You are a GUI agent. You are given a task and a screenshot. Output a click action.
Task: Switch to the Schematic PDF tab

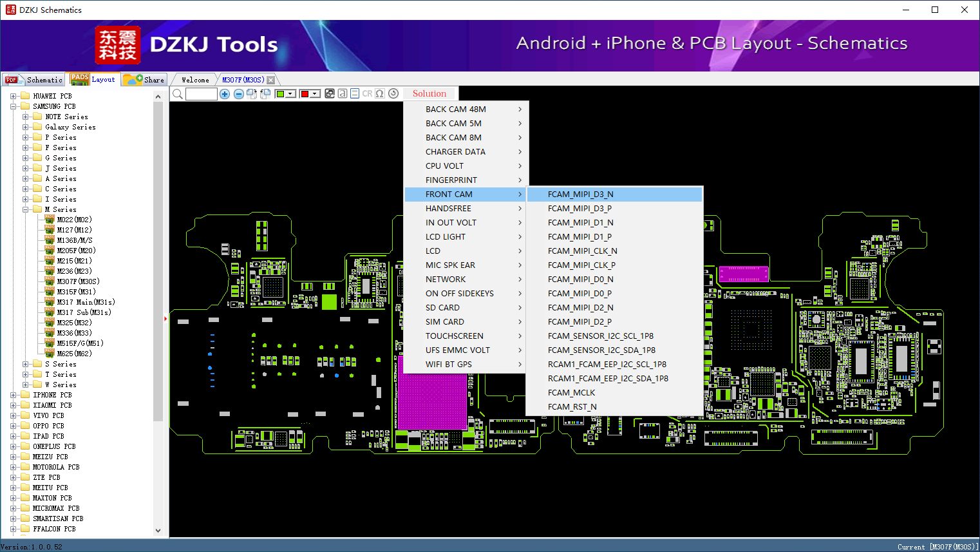[x=33, y=79]
